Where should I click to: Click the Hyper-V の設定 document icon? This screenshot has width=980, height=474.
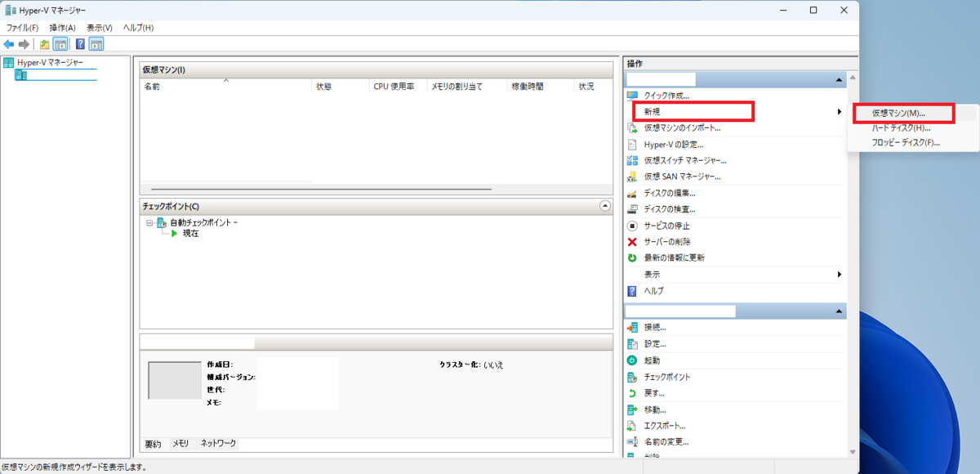[x=631, y=144]
